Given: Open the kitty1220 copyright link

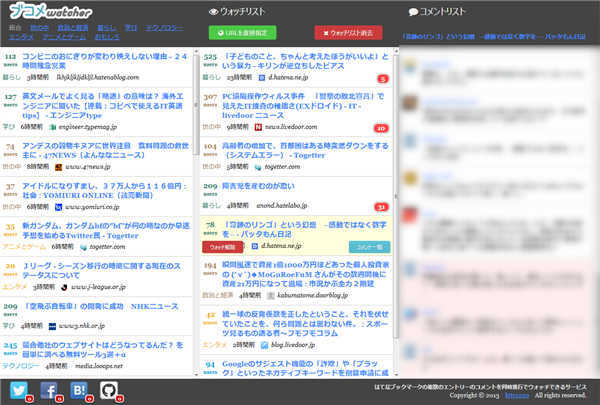Looking at the screenshot, I should tap(517, 395).
